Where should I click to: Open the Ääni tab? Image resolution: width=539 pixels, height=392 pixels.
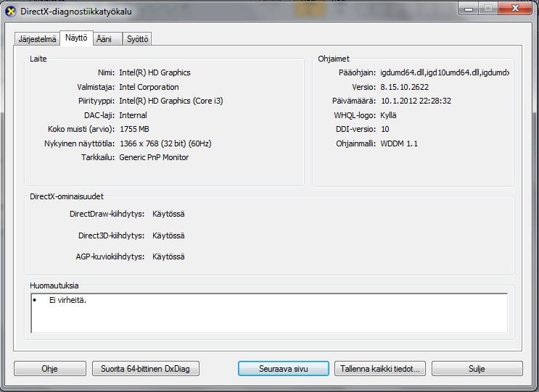coord(107,39)
